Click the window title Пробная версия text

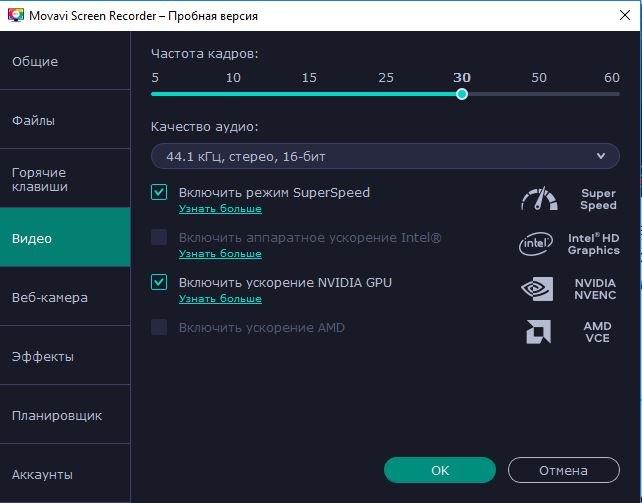(x=213, y=16)
